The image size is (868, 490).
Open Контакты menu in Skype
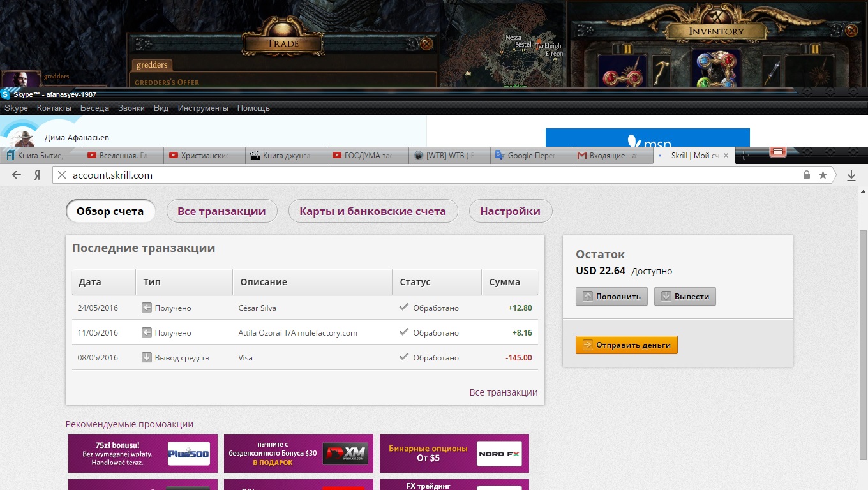click(54, 108)
